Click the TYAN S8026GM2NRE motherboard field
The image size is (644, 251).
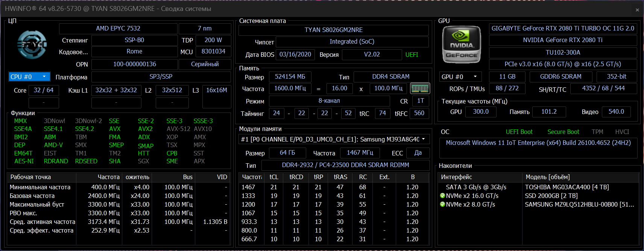click(x=334, y=30)
